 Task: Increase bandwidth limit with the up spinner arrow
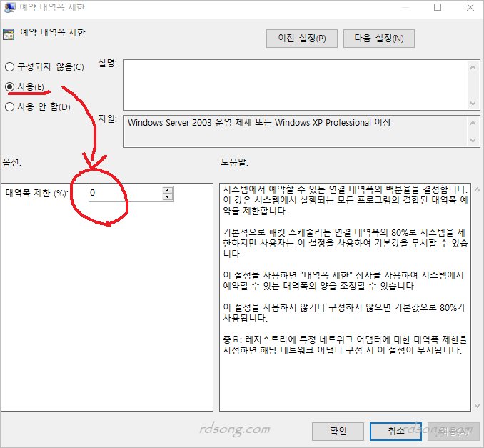(168, 190)
